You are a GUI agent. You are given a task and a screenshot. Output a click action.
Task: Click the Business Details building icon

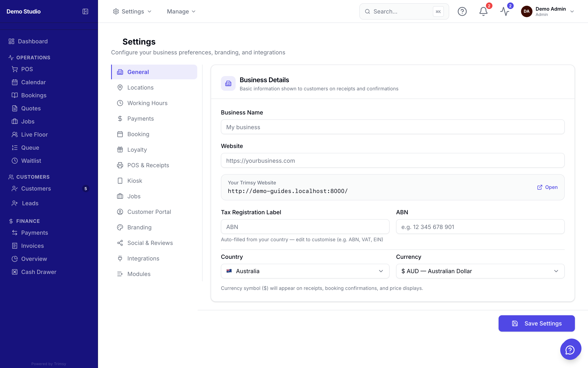[228, 83]
